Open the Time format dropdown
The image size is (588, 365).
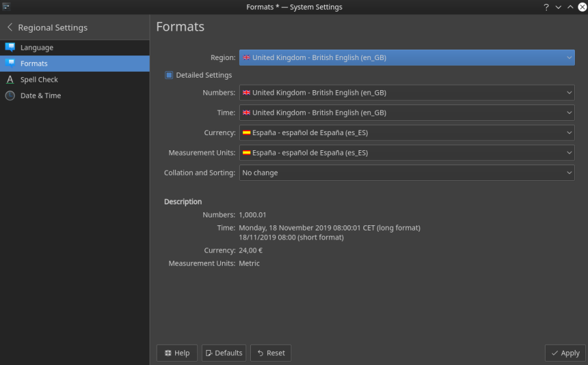click(406, 113)
